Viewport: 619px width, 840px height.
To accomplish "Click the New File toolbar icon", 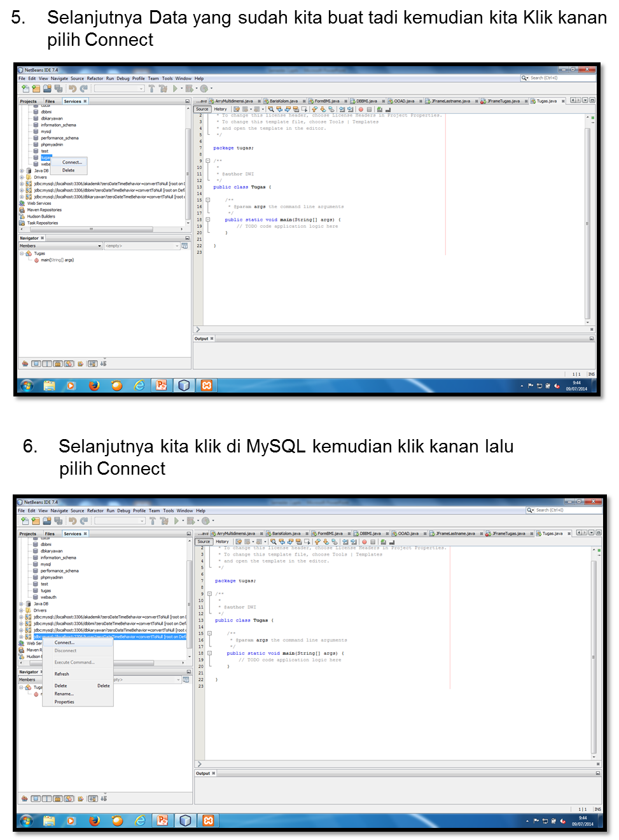I will pos(25,88).
